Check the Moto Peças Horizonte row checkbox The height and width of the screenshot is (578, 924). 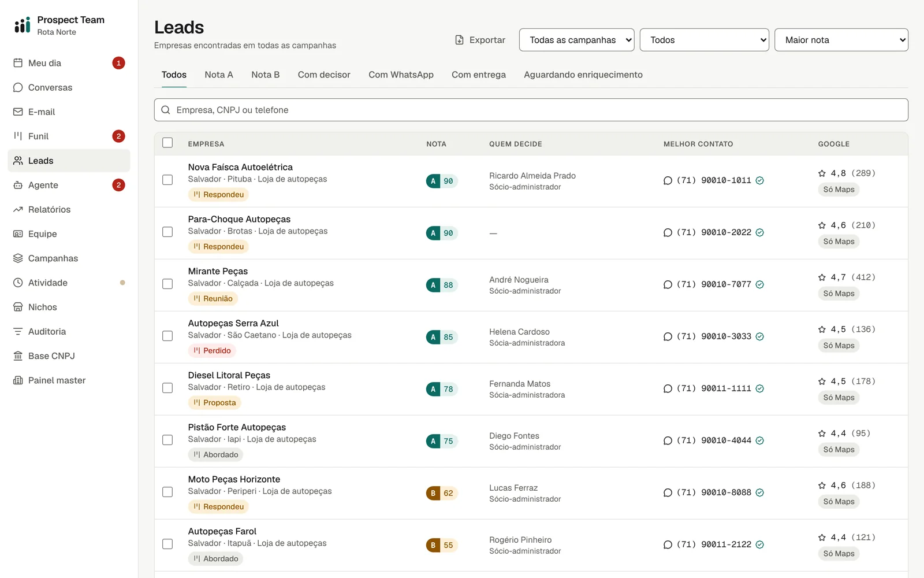167,492
